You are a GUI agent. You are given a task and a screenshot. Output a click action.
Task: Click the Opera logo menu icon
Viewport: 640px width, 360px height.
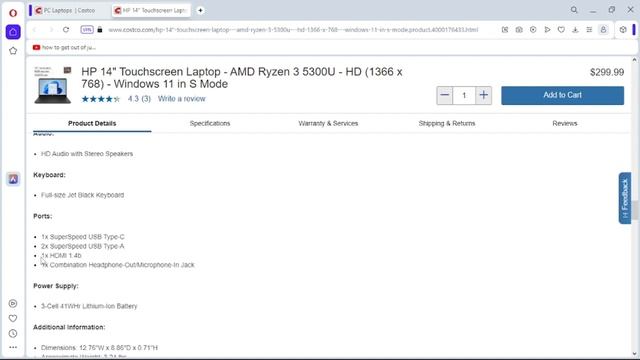(x=13, y=13)
